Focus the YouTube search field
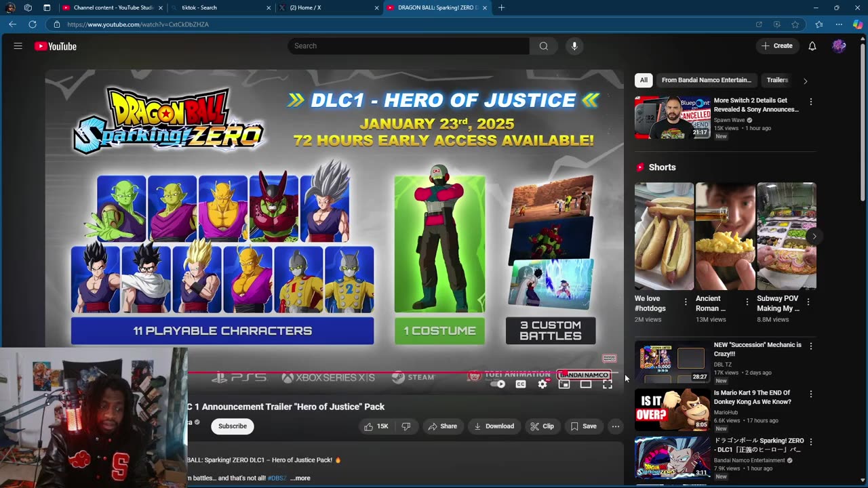The image size is (868, 488). click(409, 46)
